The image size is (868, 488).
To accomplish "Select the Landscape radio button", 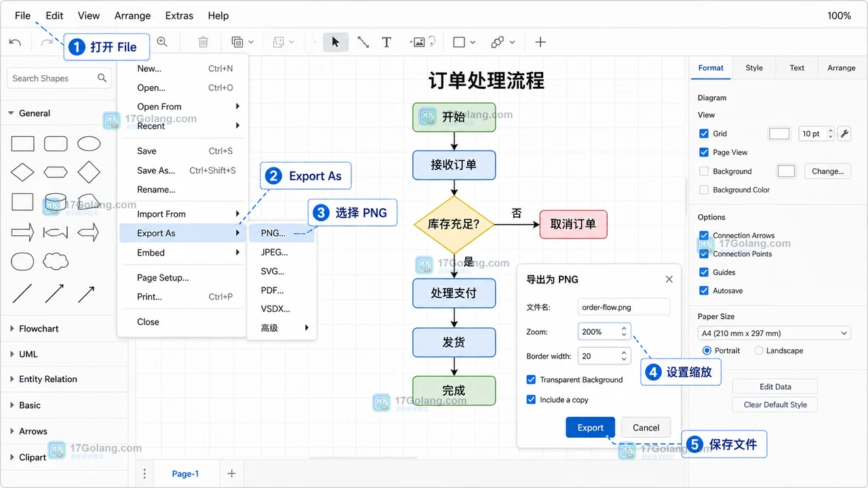I will click(759, 350).
